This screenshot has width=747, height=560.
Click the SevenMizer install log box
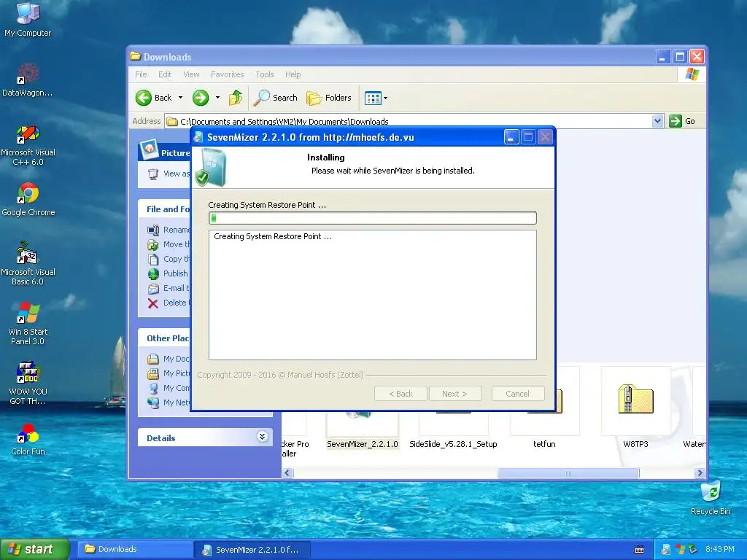point(373,295)
